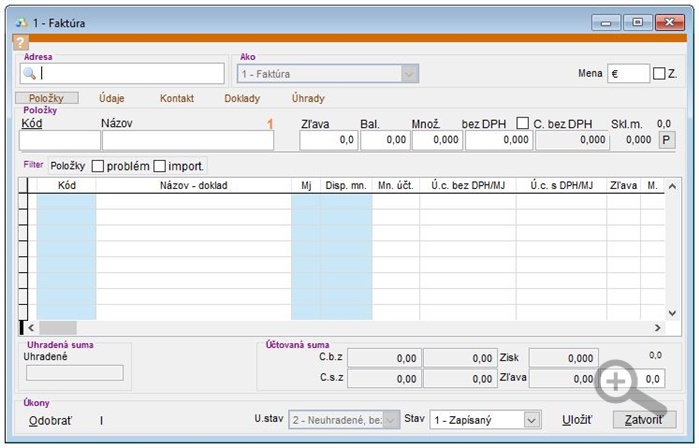Click the horizontal scrollbar thumb under table
This screenshot has height=448, width=699.
point(59,327)
